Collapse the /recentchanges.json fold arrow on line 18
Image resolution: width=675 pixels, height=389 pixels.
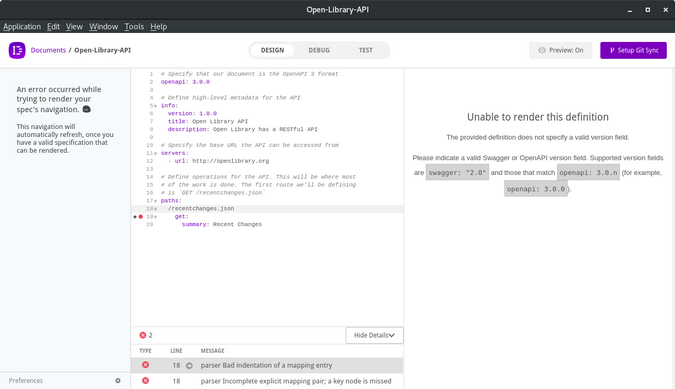tap(155, 209)
